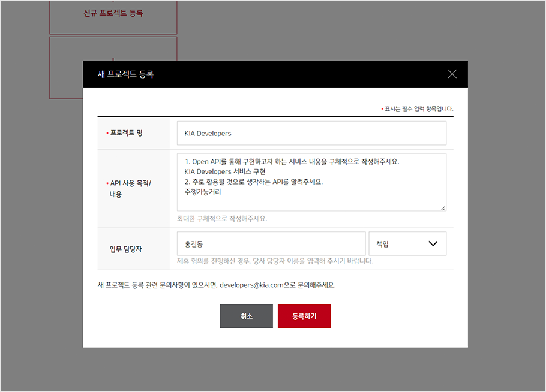Place cursor on the 주행가능거리 line
The height and width of the screenshot is (392, 546).
coord(203,192)
